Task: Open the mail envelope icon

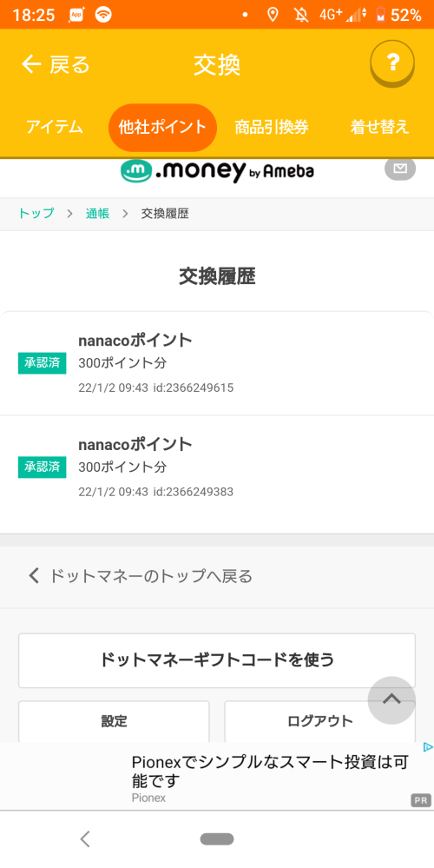Action: click(x=400, y=169)
